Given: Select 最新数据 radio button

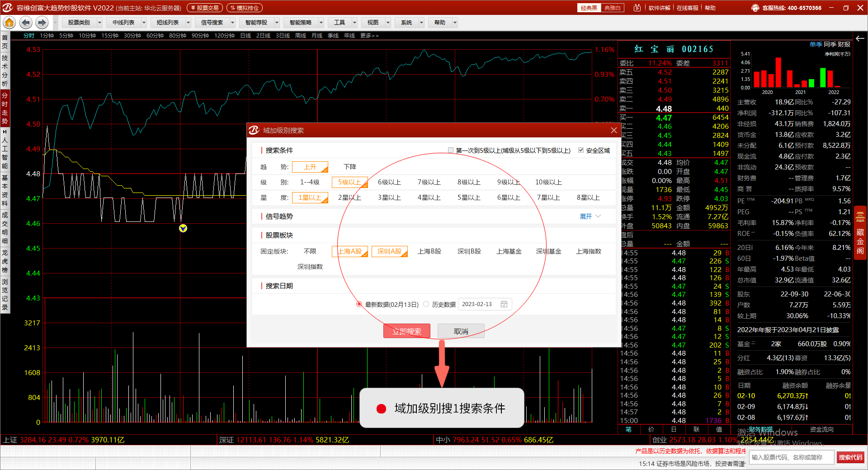Looking at the screenshot, I should (x=359, y=304).
